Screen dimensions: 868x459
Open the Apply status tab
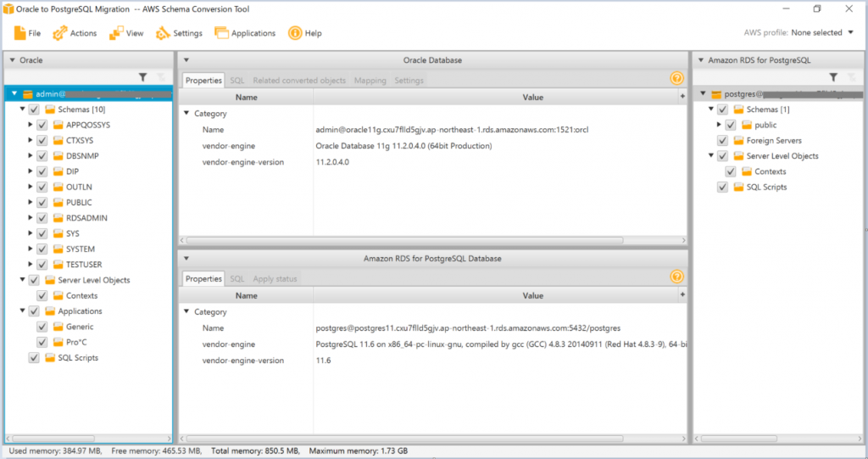(275, 279)
